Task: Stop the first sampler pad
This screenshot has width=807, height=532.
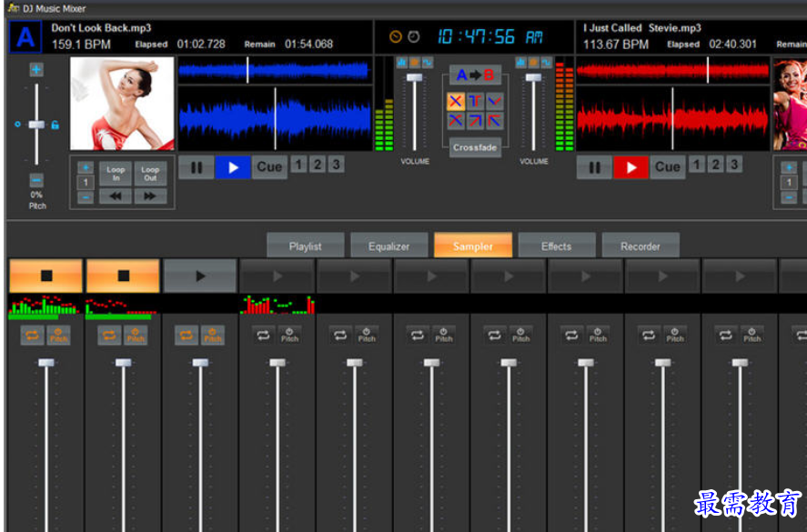Action: (x=45, y=276)
